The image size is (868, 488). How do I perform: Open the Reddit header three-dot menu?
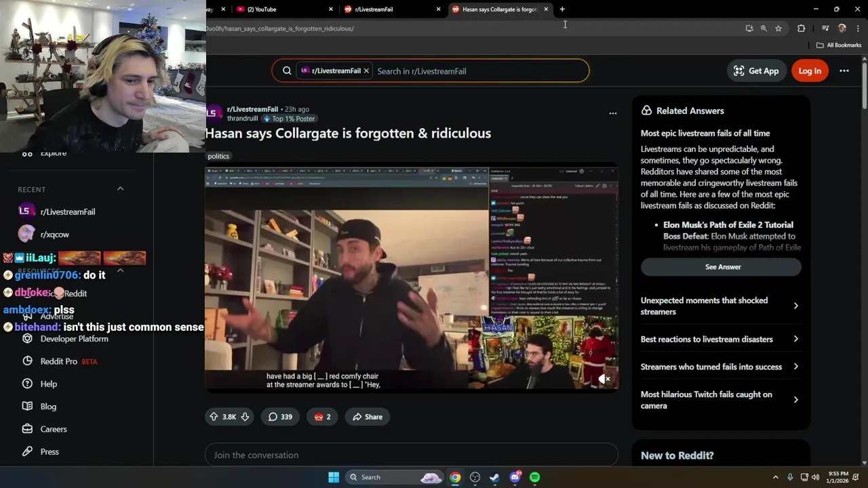844,70
